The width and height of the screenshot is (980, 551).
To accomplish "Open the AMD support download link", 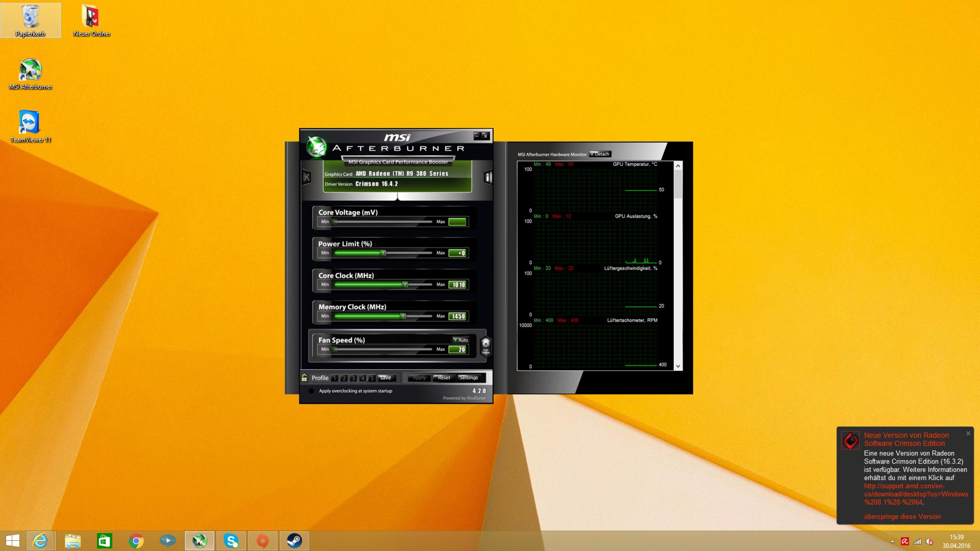I will (x=916, y=494).
